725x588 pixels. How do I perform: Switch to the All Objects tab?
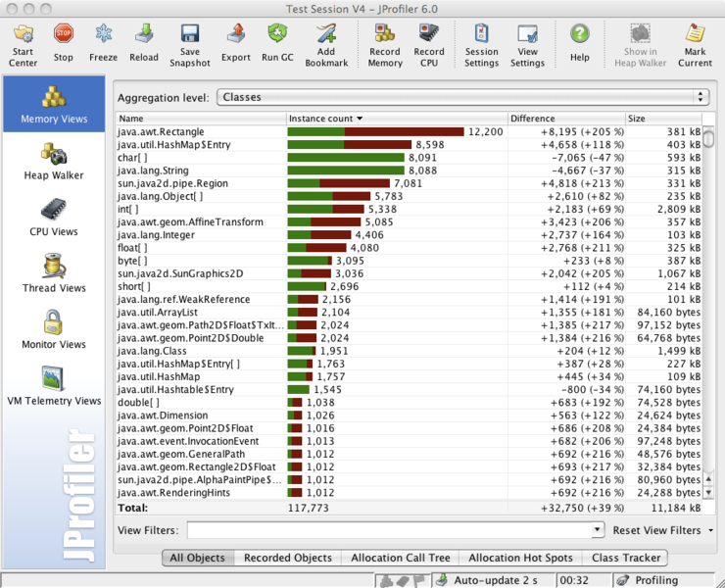click(x=198, y=558)
